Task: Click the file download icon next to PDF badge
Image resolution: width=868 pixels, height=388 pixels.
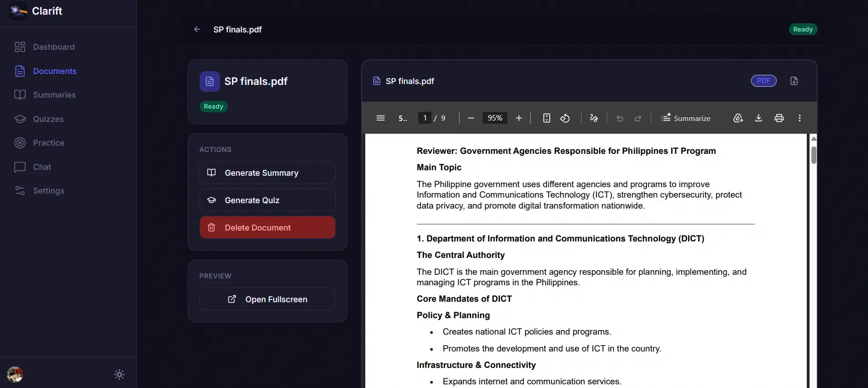Action: 794,81
